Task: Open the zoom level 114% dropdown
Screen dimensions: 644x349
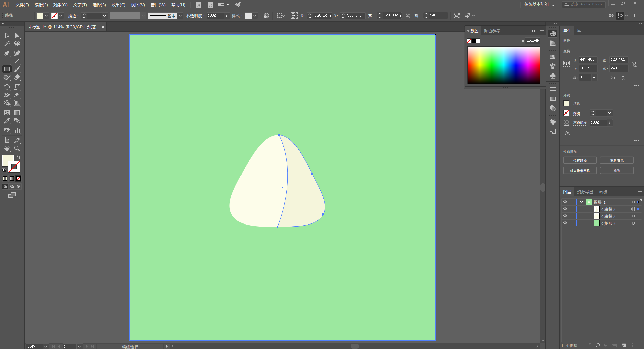Action: [46, 346]
